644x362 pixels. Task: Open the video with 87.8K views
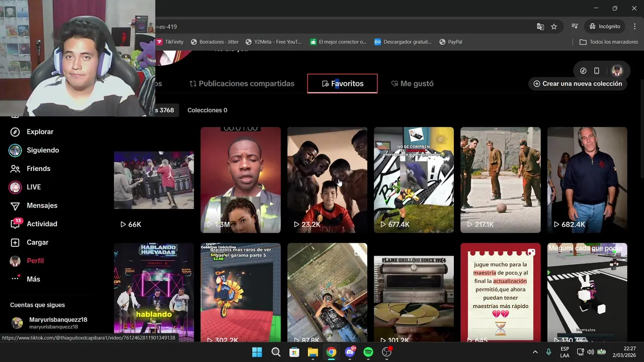327,292
